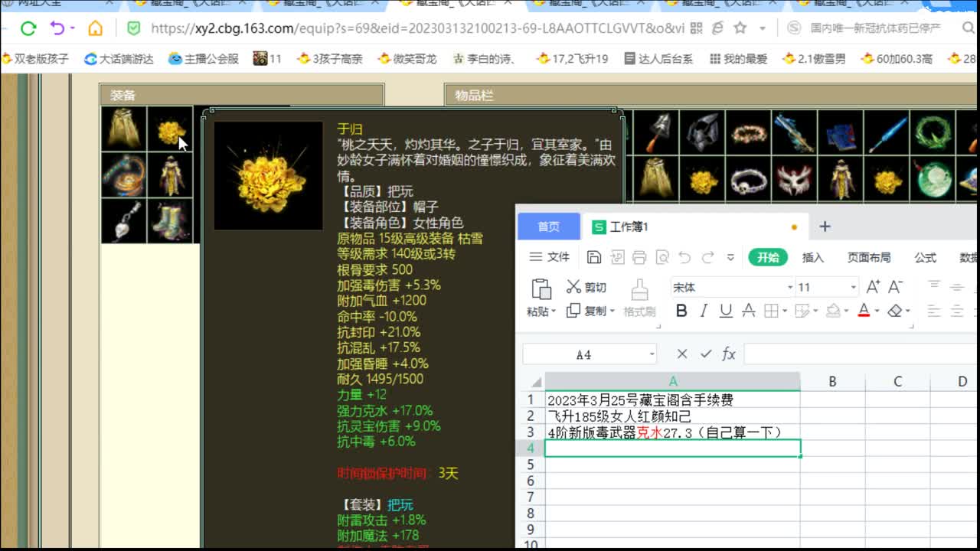Viewport: 980px width, 551px height.
Task: Select the 插入 ribbon tab
Action: [813, 257]
